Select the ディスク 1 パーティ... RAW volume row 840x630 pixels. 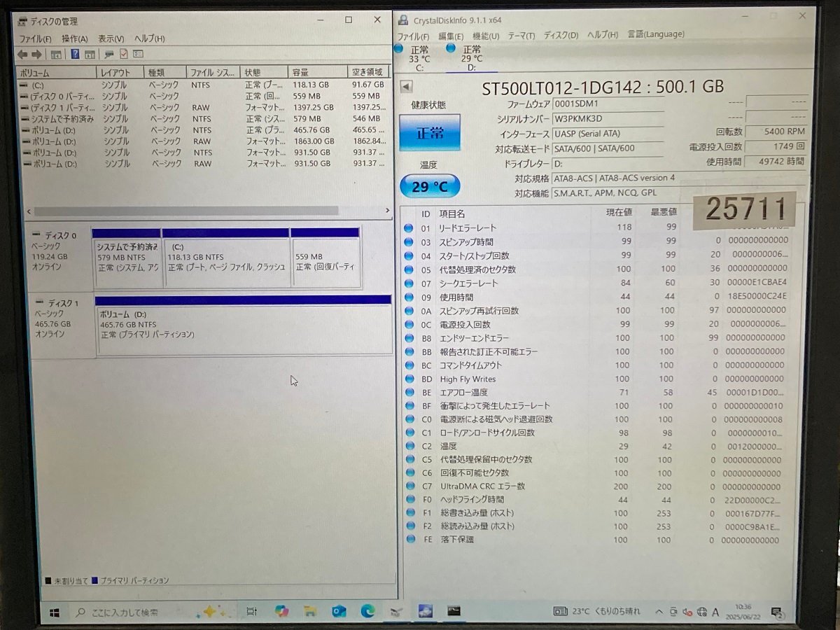[x=203, y=108]
